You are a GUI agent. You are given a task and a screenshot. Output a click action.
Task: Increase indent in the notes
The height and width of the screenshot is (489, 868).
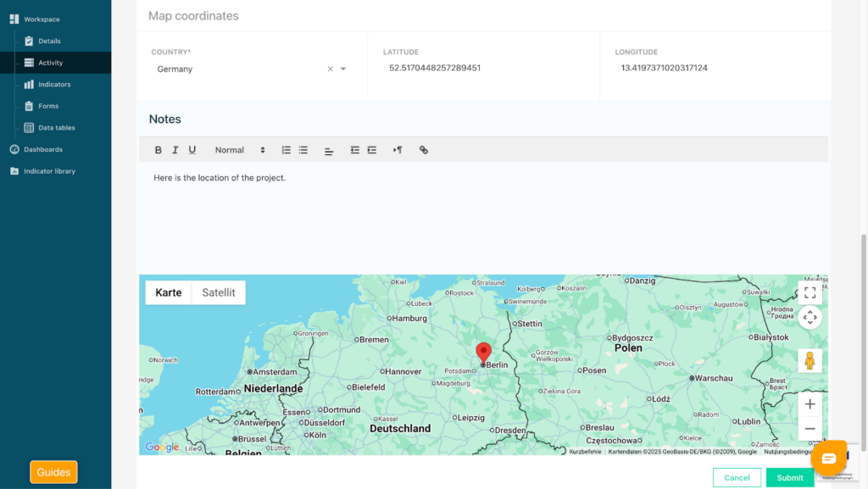[372, 150]
